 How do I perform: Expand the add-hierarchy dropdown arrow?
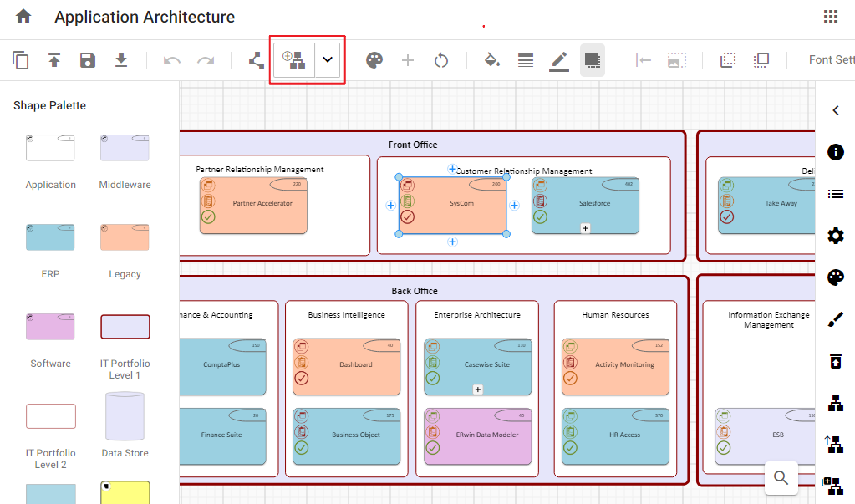pos(328,60)
